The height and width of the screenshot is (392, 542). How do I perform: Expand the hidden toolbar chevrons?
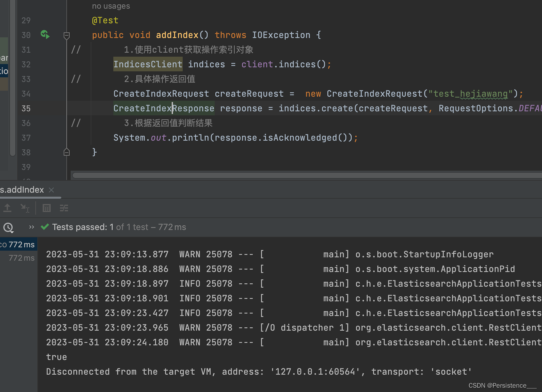click(32, 227)
